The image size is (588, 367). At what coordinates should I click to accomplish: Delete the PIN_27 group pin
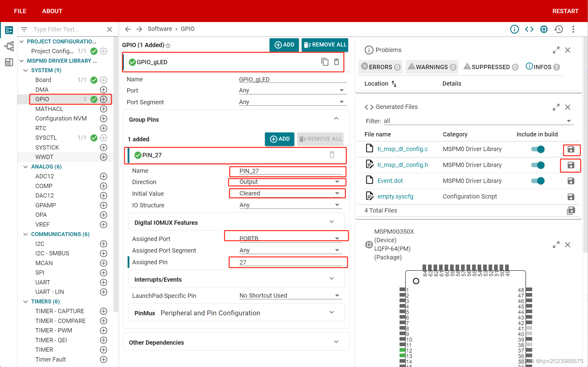[332, 155]
